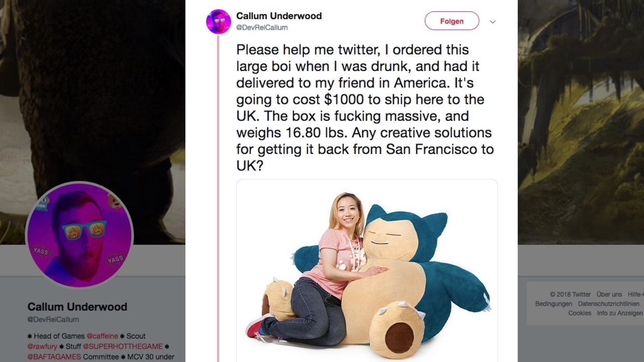Screen dimensions: 644x362
Task: Visit @SUPERHOTTHEGAME link in profile bio
Action: [123, 346]
